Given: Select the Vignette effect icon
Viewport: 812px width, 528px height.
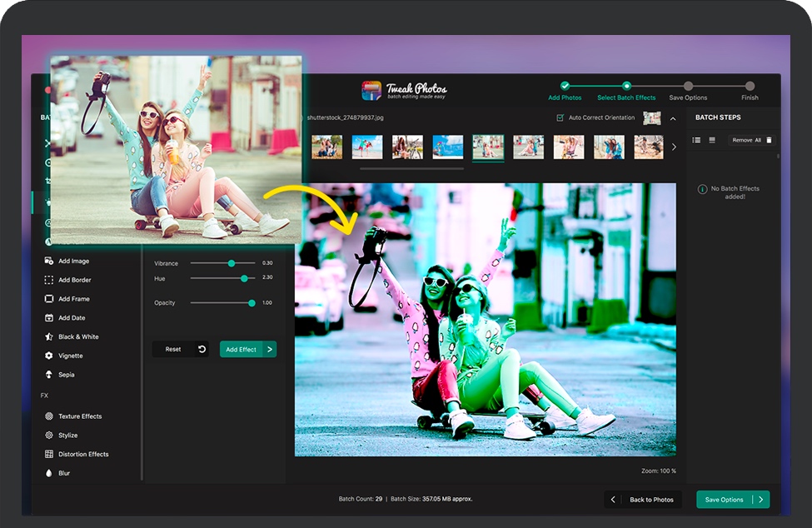Looking at the screenshot, I should click(49, 356).
